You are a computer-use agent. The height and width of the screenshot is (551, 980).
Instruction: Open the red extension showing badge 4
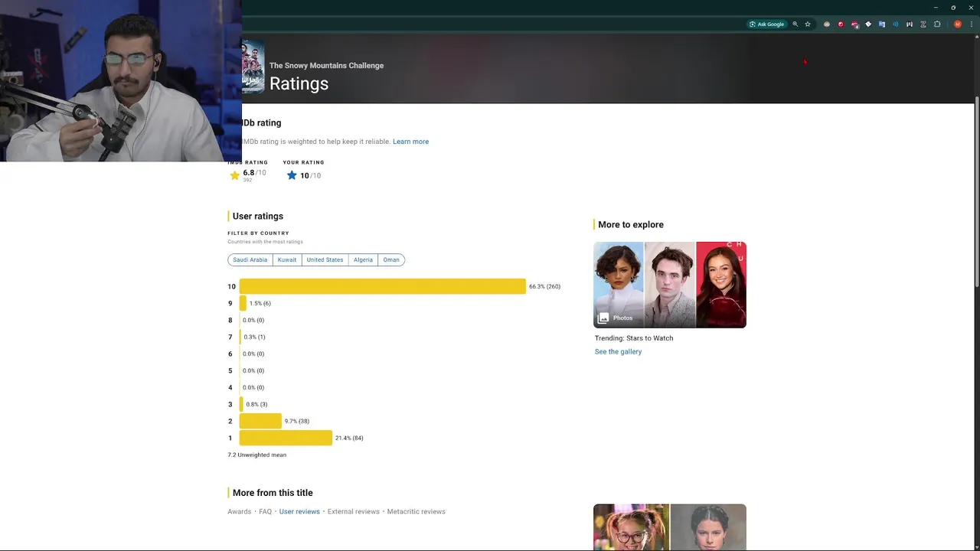tap(854, 24)
